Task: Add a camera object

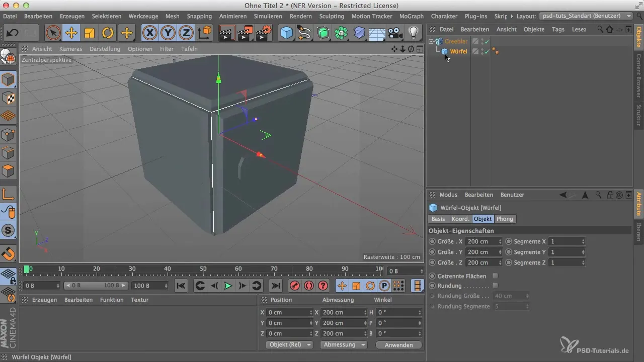Action: click(395, 34)
